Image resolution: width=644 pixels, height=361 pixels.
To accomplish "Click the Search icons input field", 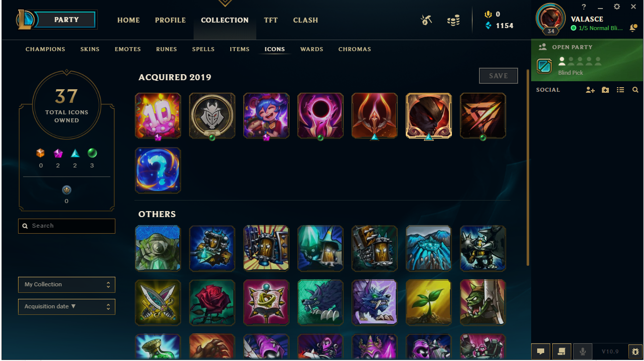I will coord(67,226).
